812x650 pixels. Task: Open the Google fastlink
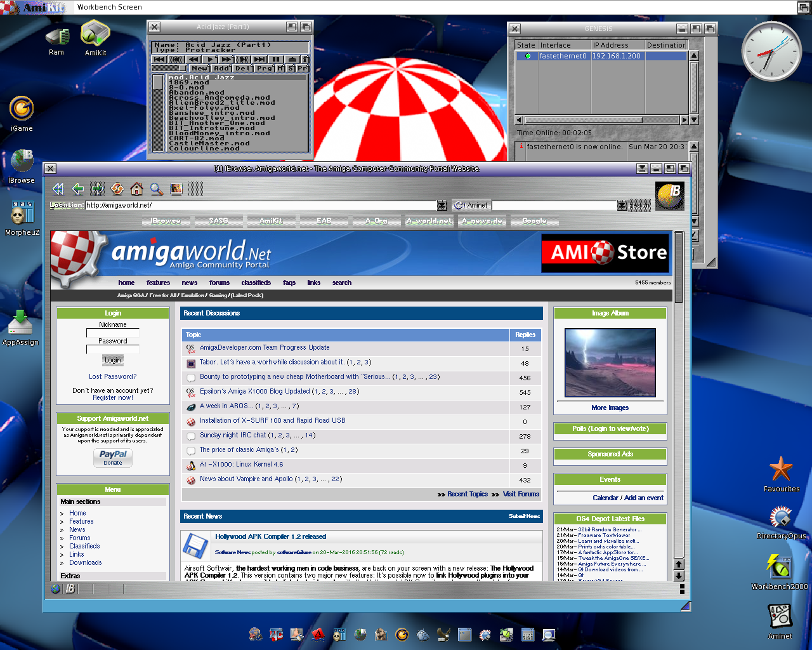(534, 220)
